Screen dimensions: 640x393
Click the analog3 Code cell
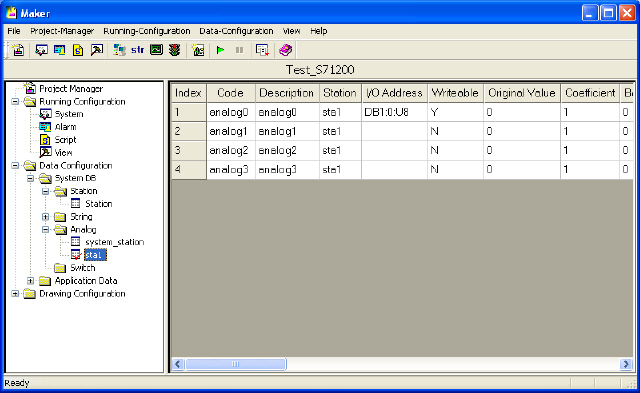[231, 169]
